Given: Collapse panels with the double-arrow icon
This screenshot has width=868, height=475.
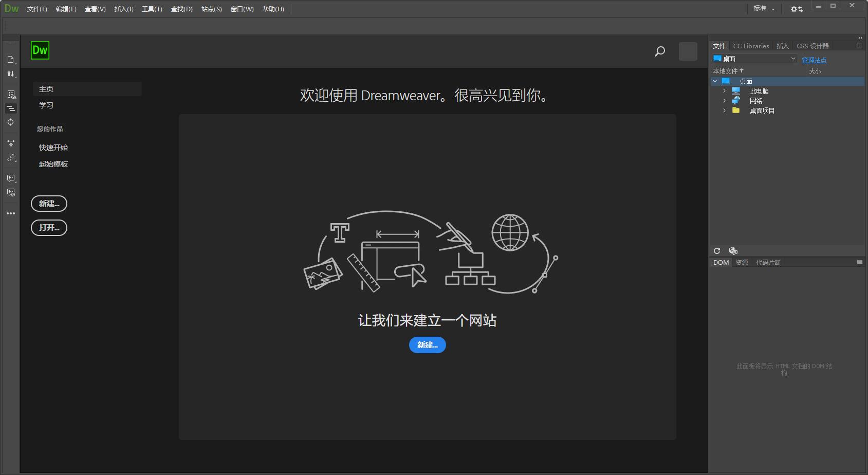Looking at the screenshot, I should 860,38.
